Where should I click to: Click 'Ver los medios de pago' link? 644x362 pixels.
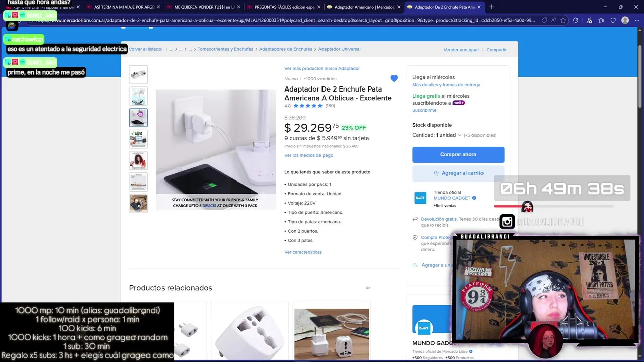pos(308,155)
